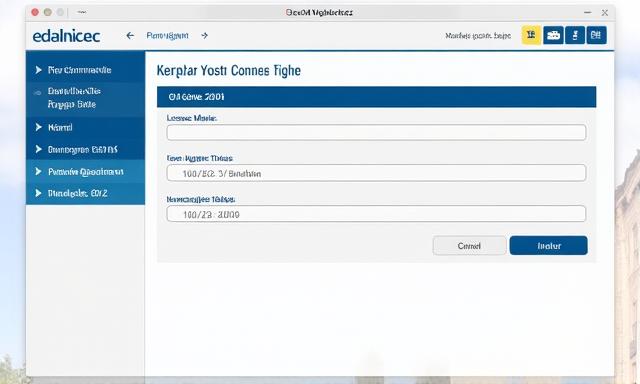The image size is (640, 384).
Task: Click the gray Cancel-style button
Action: coord(469,246)
